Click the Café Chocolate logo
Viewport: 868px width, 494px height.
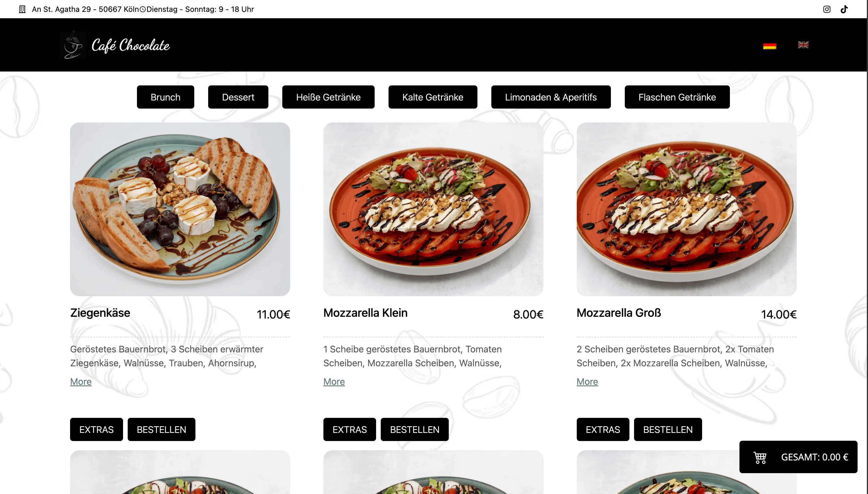click(x=114, y=45)
